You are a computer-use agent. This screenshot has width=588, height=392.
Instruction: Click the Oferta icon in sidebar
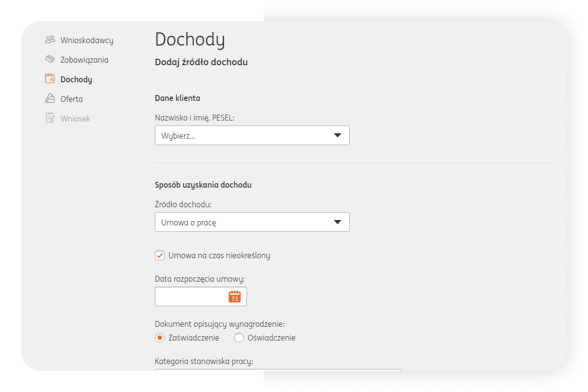pos(49,98)
